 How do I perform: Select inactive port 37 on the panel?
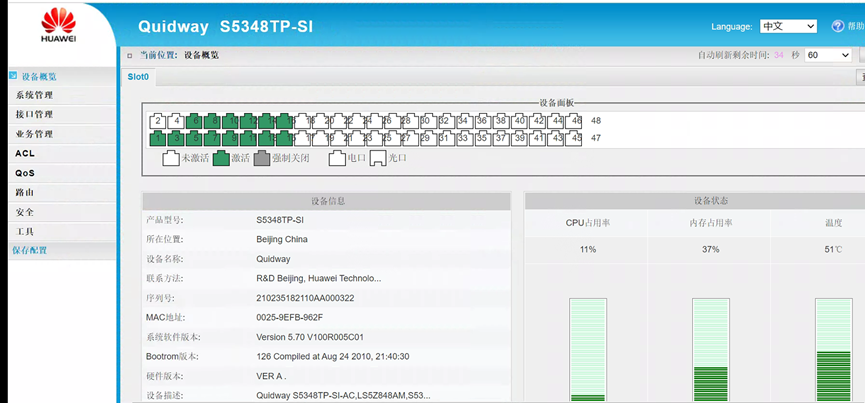tap(501, 138)
